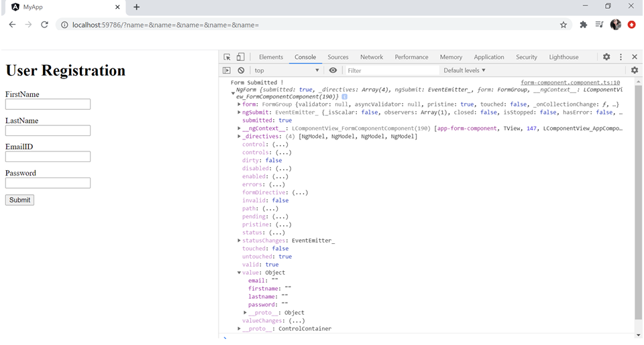Open the form-component.component.ts:10 source link
Viewport: 644px width, 345px height.
pos(570,82)
